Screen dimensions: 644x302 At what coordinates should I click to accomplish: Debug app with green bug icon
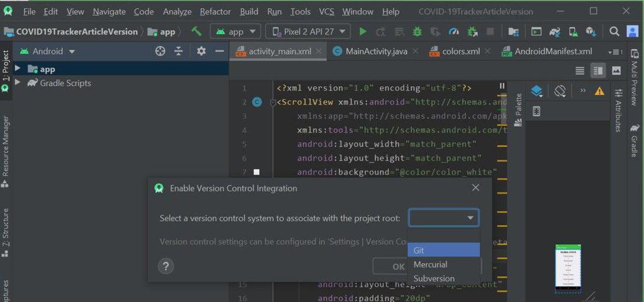pyautogui.click(x=418, y=31)
